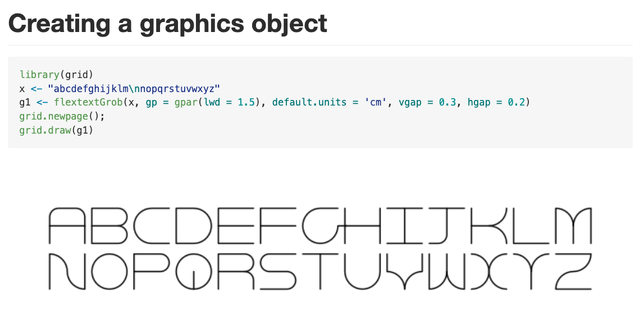
Task: Click the rendered letter Z glyph
Action: (573, 272)
